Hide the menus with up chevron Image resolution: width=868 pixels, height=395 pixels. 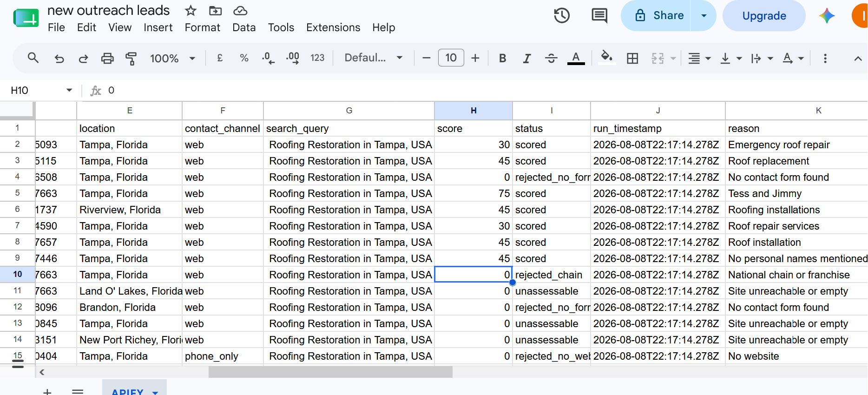tap(858, 59)
